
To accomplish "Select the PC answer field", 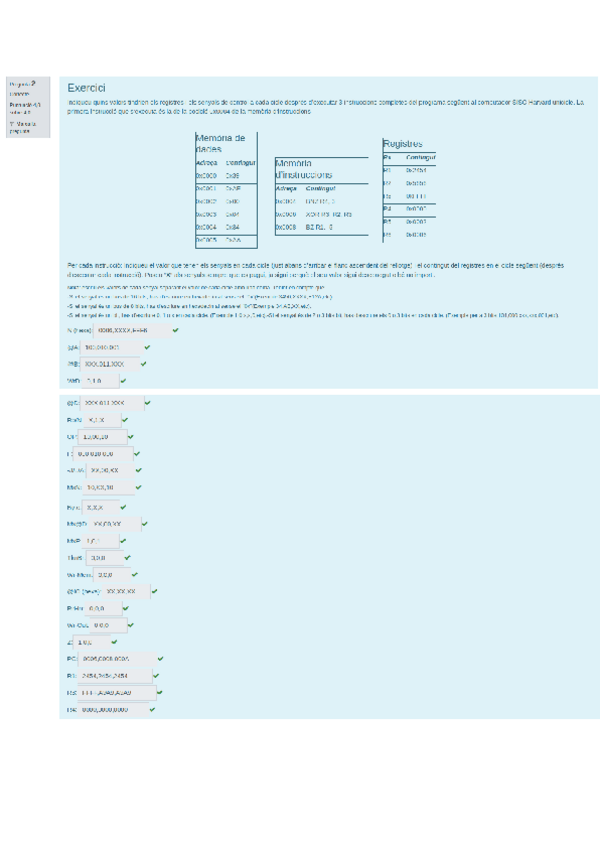I will tap(117, 659).
